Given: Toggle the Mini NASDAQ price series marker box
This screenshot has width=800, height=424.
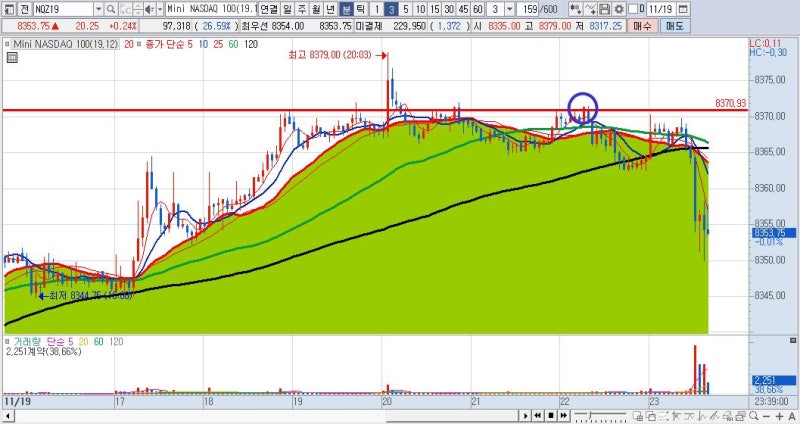Looking at the screenshot, I should point(7,44).
